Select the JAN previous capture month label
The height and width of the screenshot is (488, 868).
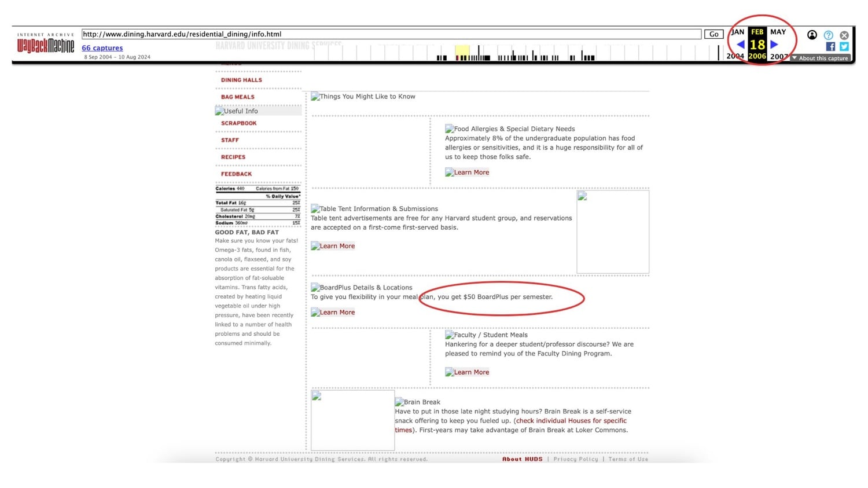(x=738, y=32)
